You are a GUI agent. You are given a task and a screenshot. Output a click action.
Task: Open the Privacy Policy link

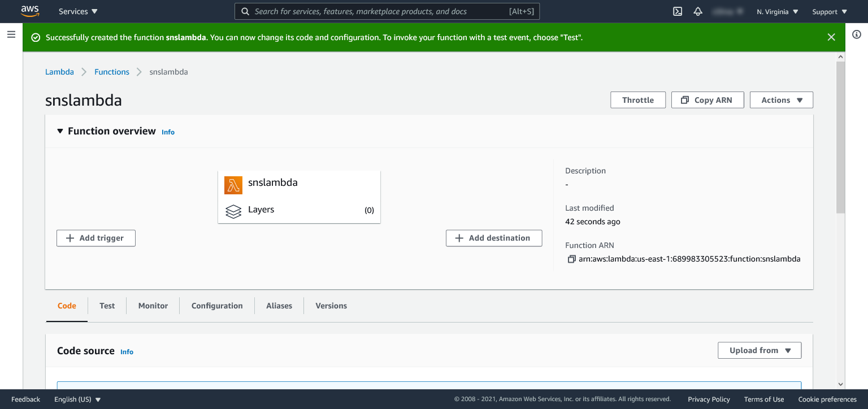[709, 399]
